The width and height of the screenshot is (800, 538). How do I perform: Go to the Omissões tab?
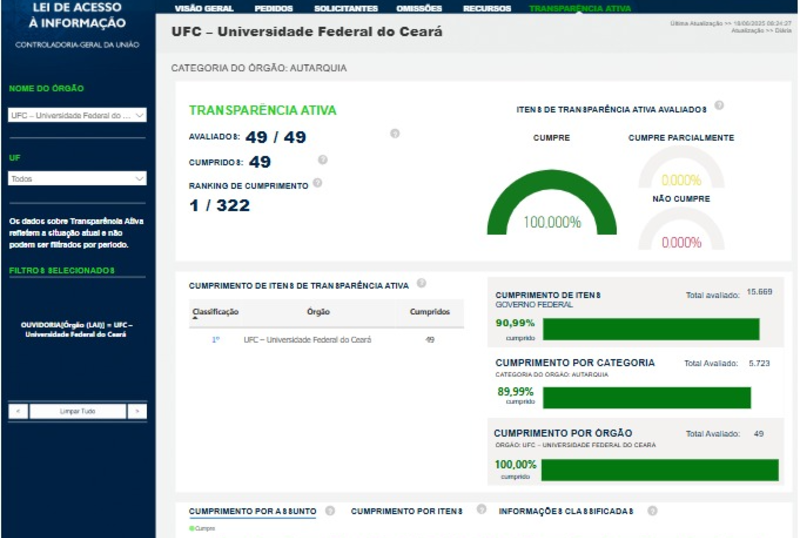pos(419,8)
